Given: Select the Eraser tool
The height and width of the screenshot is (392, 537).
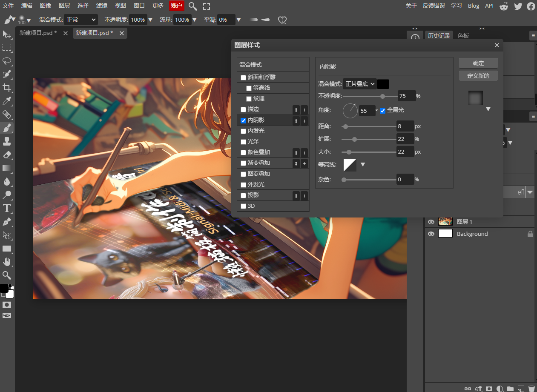Looking at the screenshot, I should 7,155.
